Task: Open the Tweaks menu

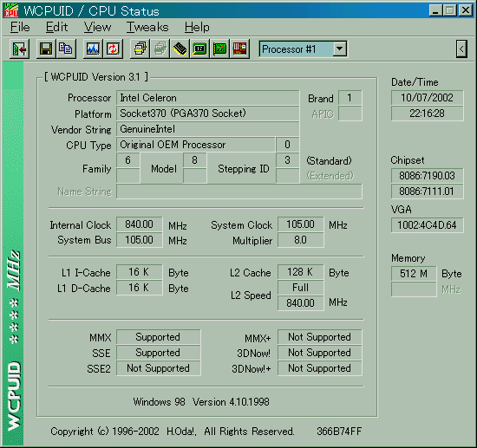Action: [147, 27]
